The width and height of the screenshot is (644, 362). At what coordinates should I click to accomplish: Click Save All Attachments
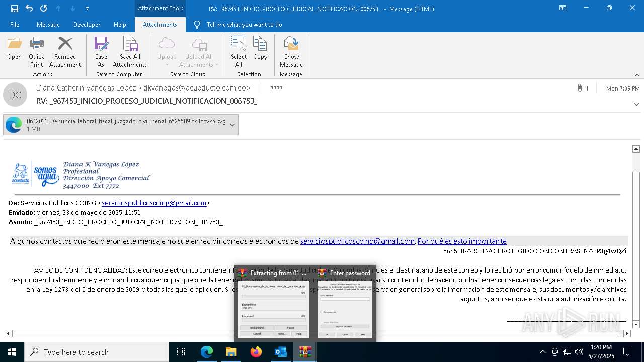pos(130,52)
